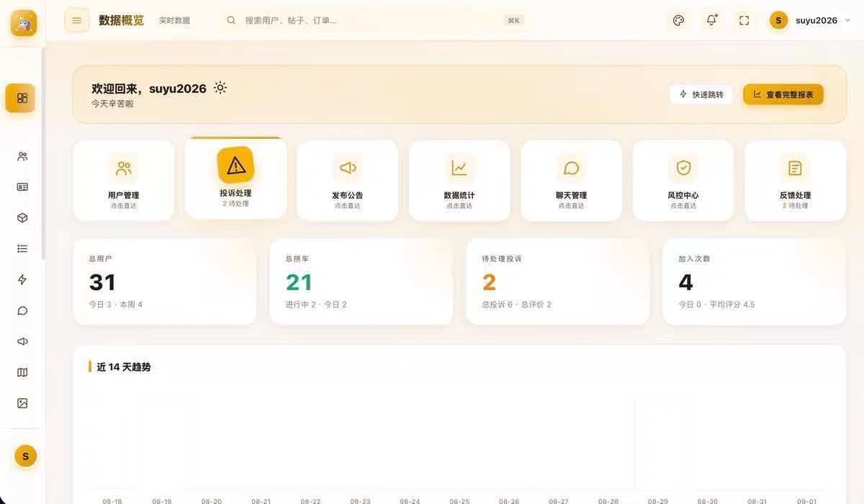The width and height of the screenshot is (864, 504).
Task: Toggle the hamburger menu button beside 数据概览
Action: 77,20
